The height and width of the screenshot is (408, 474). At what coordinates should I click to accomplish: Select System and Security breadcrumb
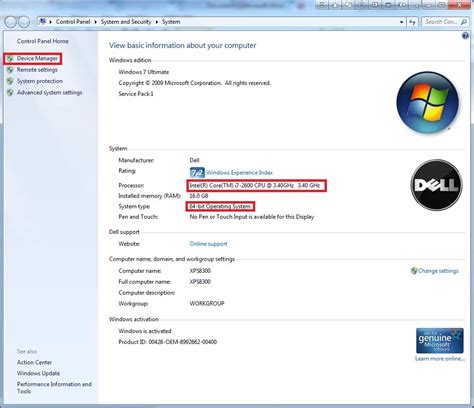coord(126,22)
